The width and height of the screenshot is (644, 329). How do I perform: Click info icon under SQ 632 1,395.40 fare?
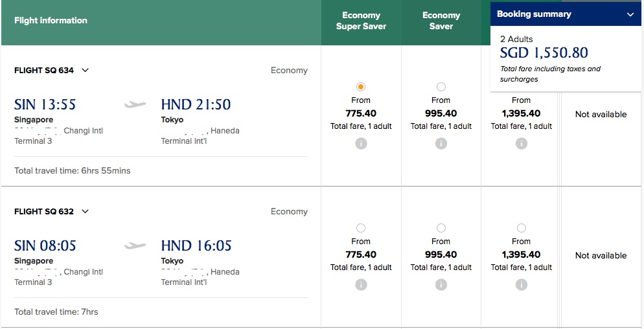click(522, 285)
